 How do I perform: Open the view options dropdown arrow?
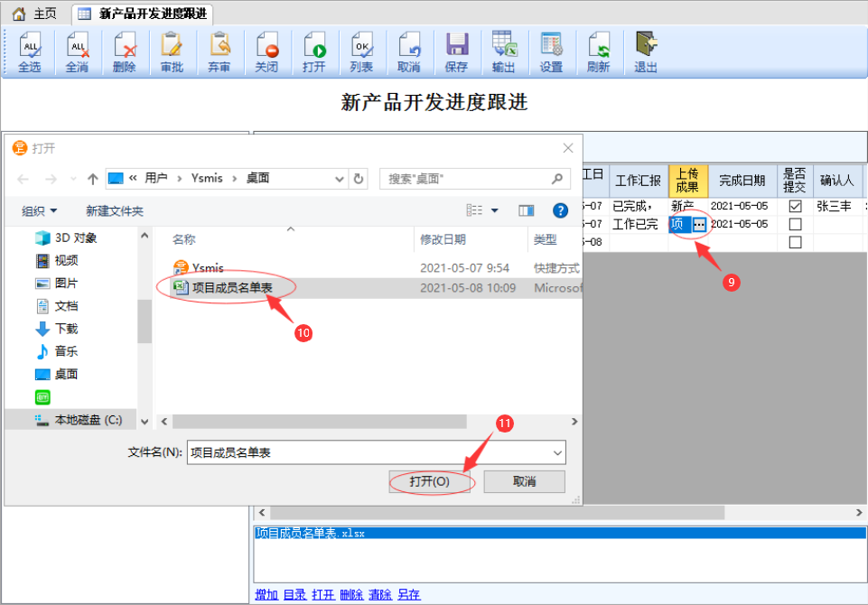click(495, 210)
